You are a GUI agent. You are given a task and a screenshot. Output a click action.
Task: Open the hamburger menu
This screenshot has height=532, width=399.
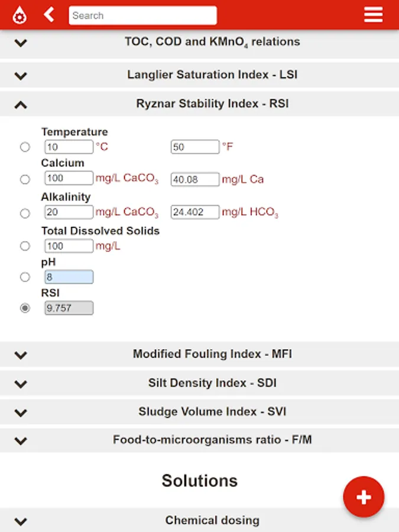tap(373, 15)
